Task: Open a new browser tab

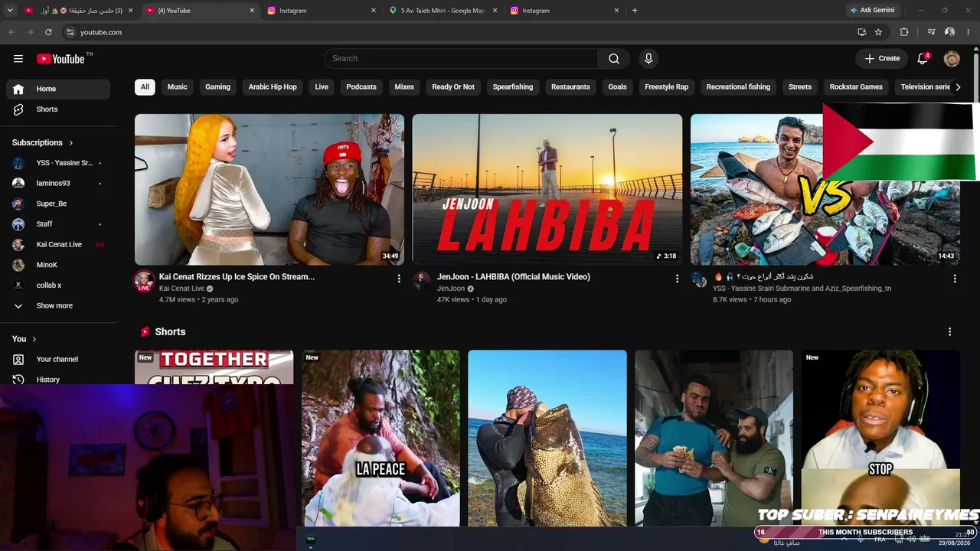Action: coord(635,11)
